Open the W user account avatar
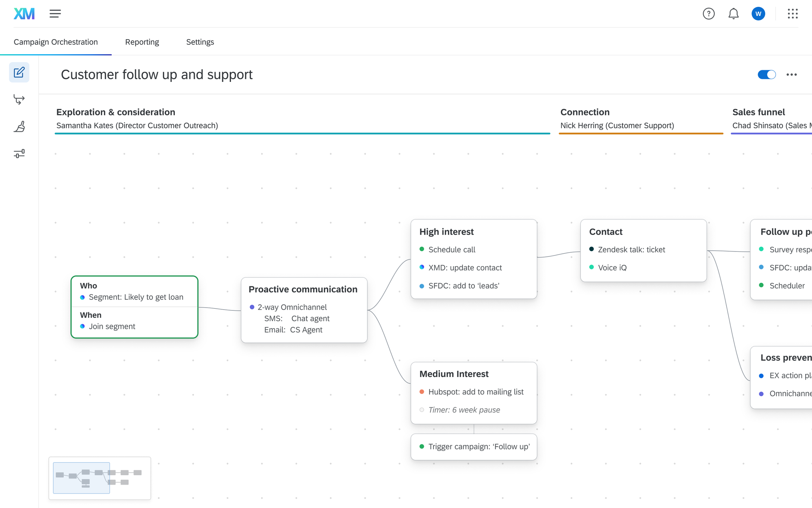 point(758,14)
